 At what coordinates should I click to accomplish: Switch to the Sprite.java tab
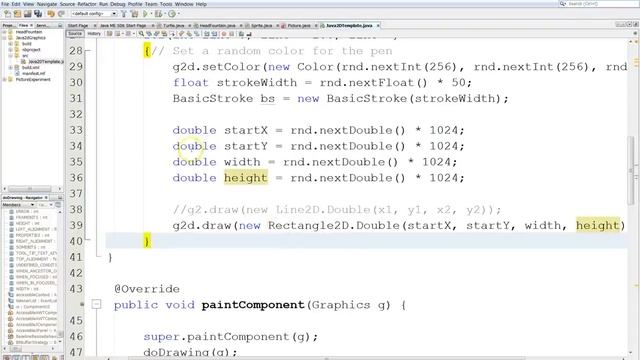(x=262, y=25)
